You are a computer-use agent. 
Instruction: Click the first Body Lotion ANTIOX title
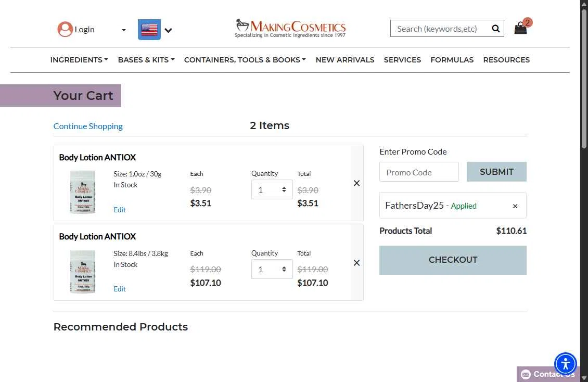coord(97,158)
